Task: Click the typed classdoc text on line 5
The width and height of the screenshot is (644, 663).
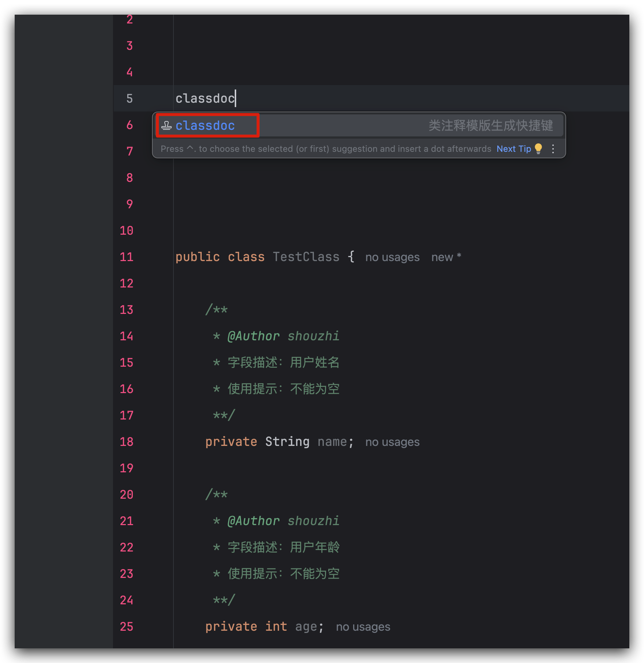Action: click(x=205, y=98)
